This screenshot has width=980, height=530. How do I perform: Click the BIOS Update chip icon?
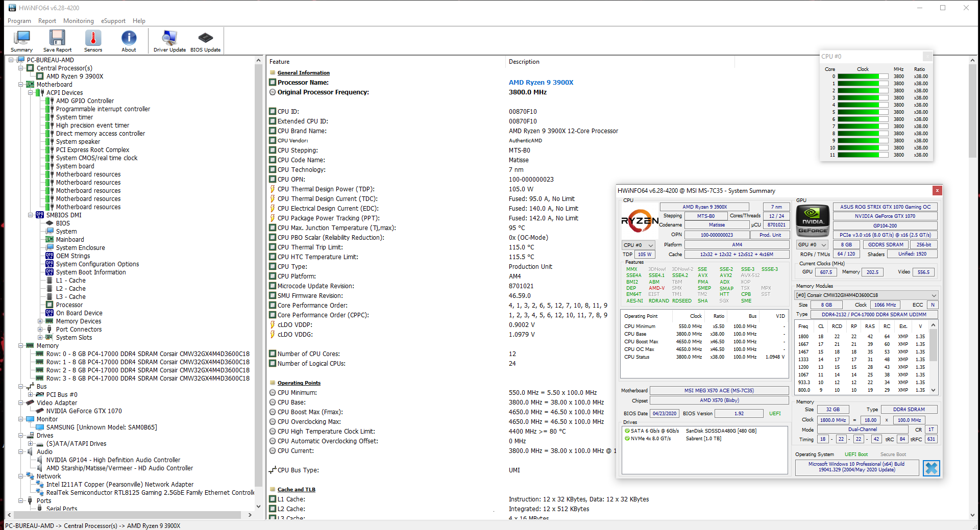pos(205,41)
